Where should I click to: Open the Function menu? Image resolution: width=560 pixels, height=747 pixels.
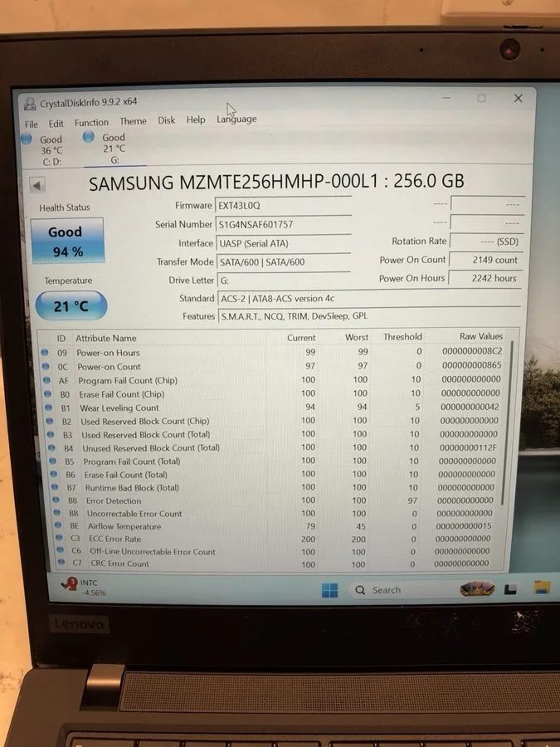point(91,123)
